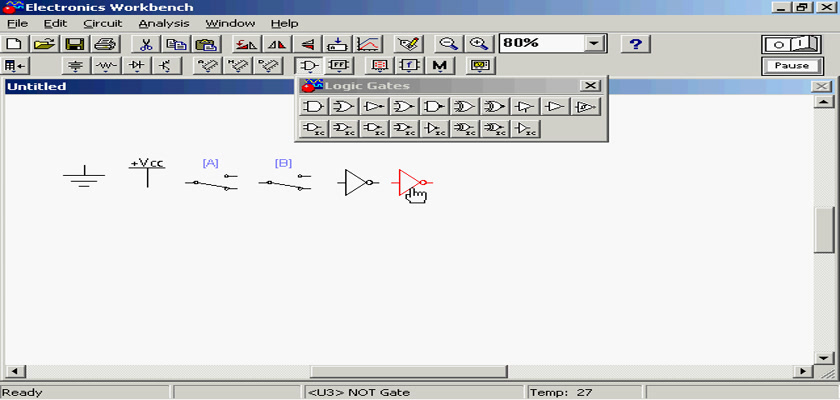Open the Indicators parts bin

[x=380, y=66]
